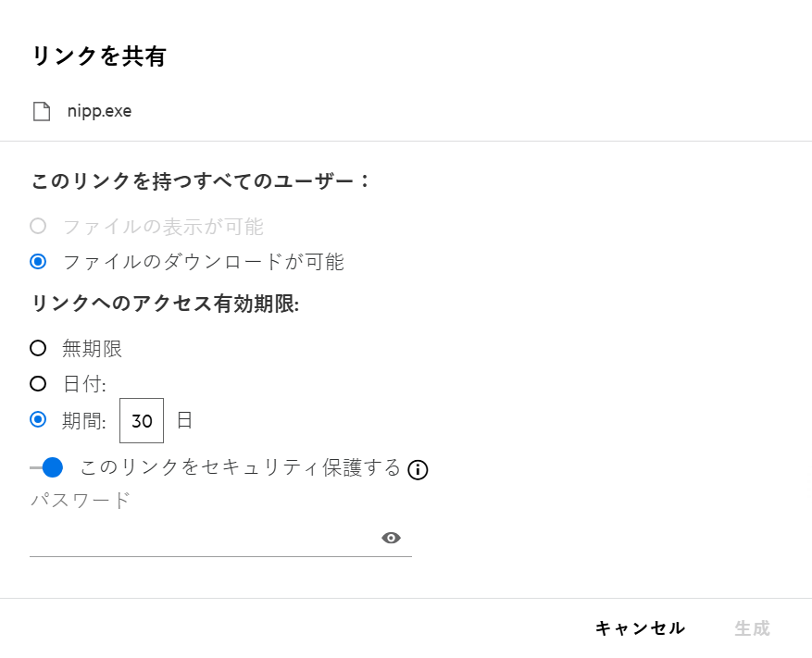Click the パスワード label text
Viewport: 812px width, 658px height.
[x=81, y=501]
